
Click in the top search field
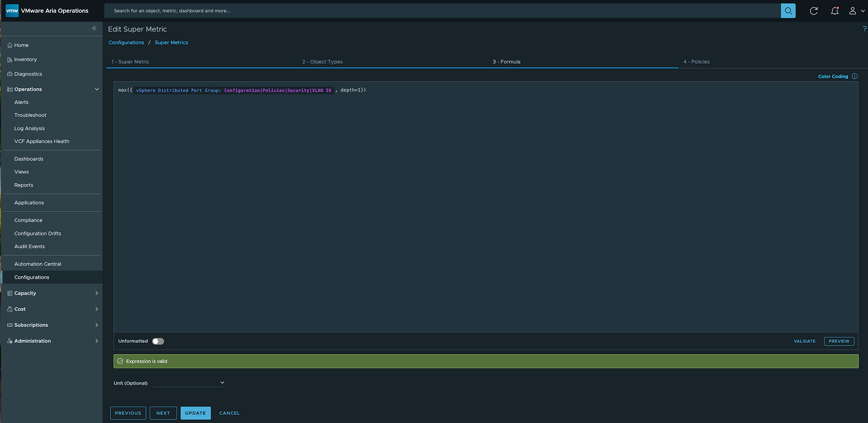[x=442, y=11]
